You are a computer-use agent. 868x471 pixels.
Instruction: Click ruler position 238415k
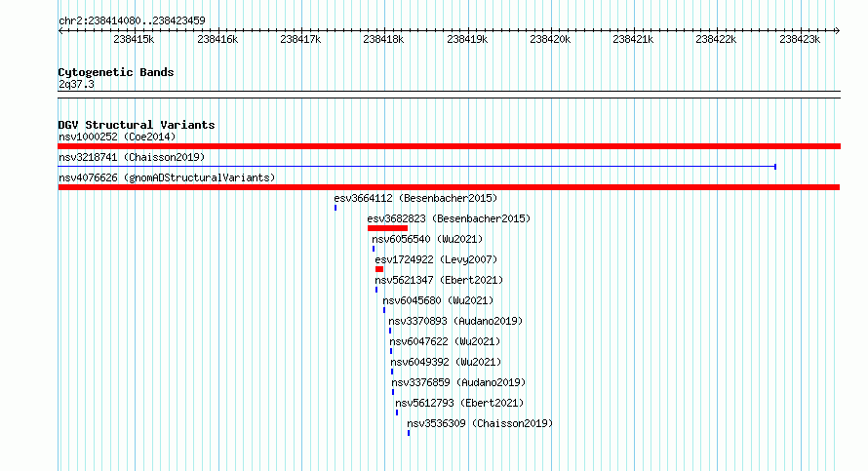coord(134,39)
